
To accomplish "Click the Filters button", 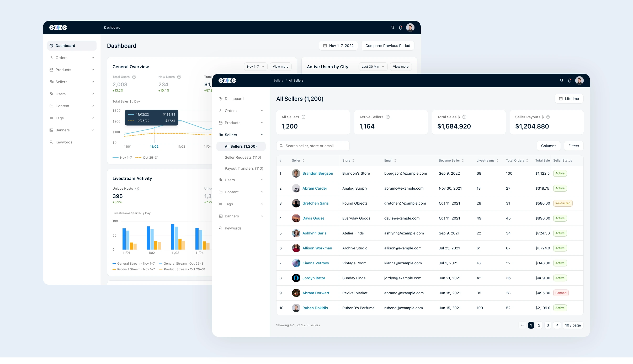I will (573, 146).
